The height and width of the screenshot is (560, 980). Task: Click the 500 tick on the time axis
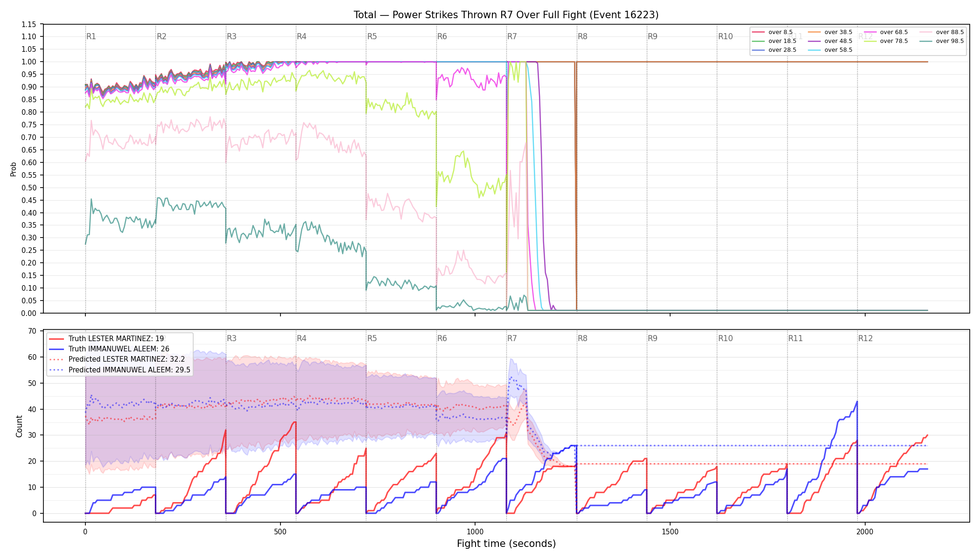click(x=280, y=532)
